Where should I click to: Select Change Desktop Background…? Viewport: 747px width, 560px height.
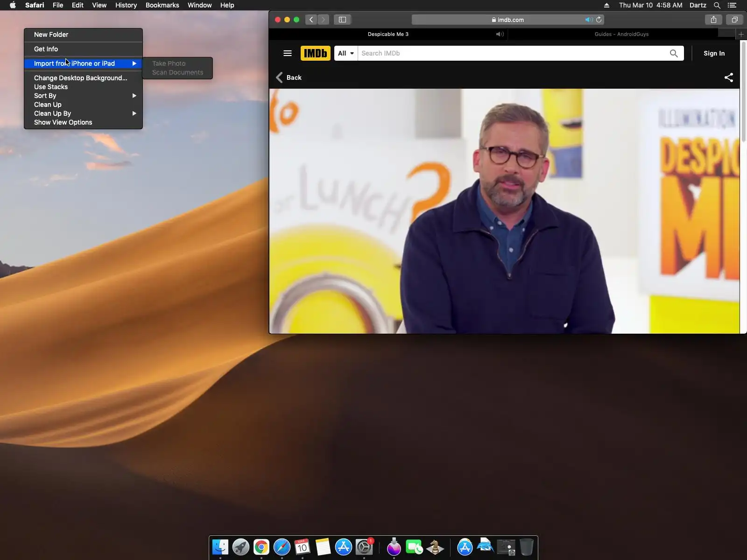tap(84, 78)
